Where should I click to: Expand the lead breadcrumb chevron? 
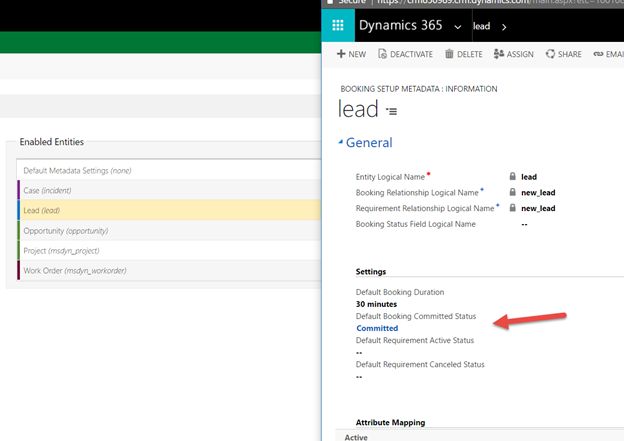pos(503,26)
